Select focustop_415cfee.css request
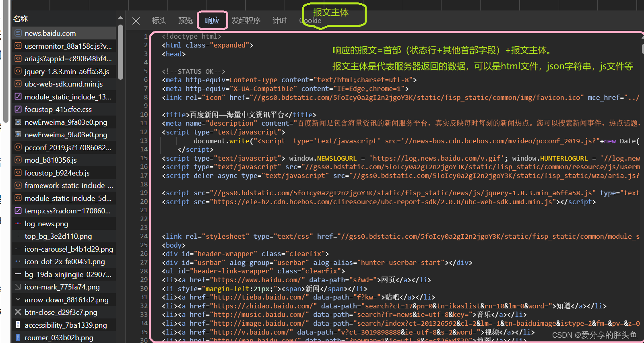644x343 pixels. pos(64,109)
